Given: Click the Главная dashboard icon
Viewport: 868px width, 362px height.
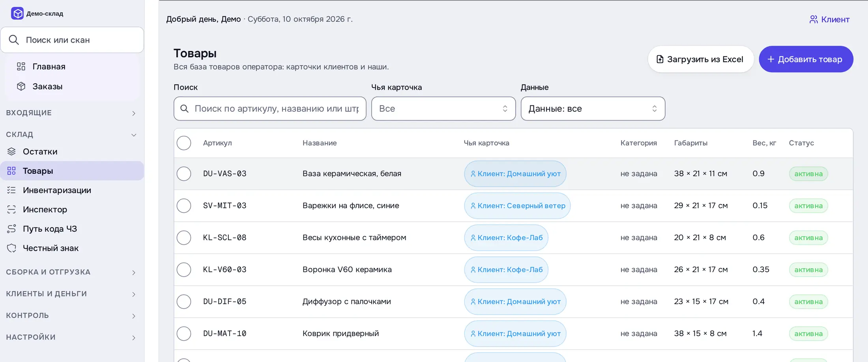Looking at the screenshot, I should click(x=21, y=66).
